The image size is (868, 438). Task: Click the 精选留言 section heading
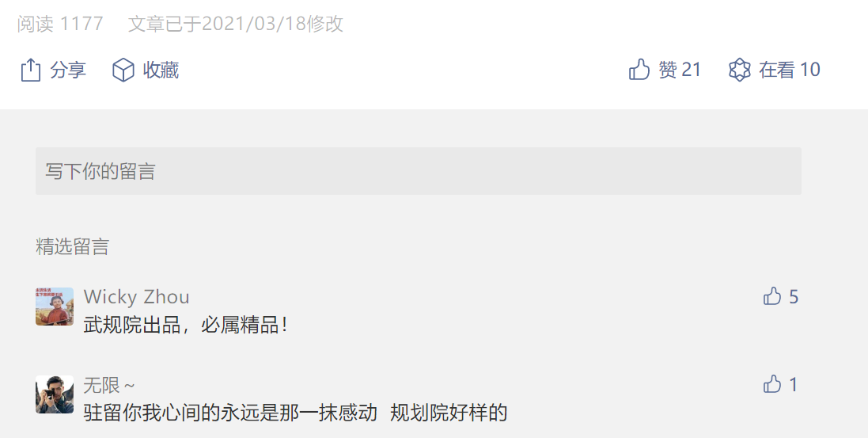[x=72, y=247]
